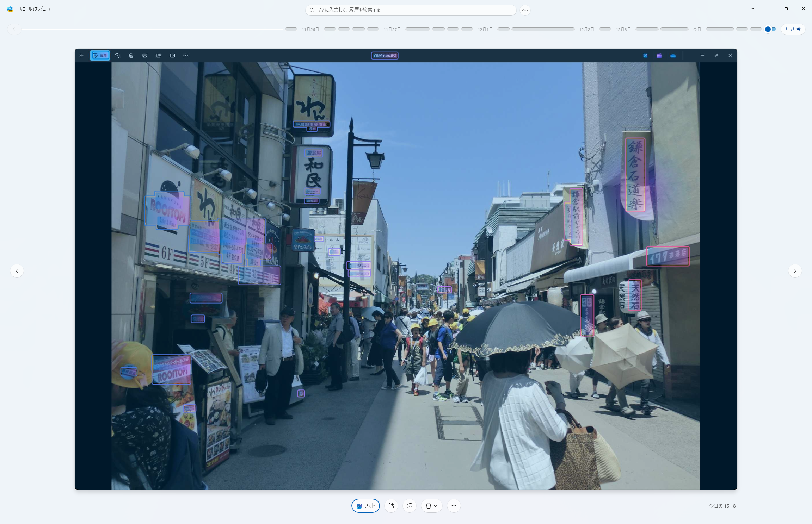Select the filename pill CIMG1986.JPG
812x524 pixels.
(x=385, y=55)
